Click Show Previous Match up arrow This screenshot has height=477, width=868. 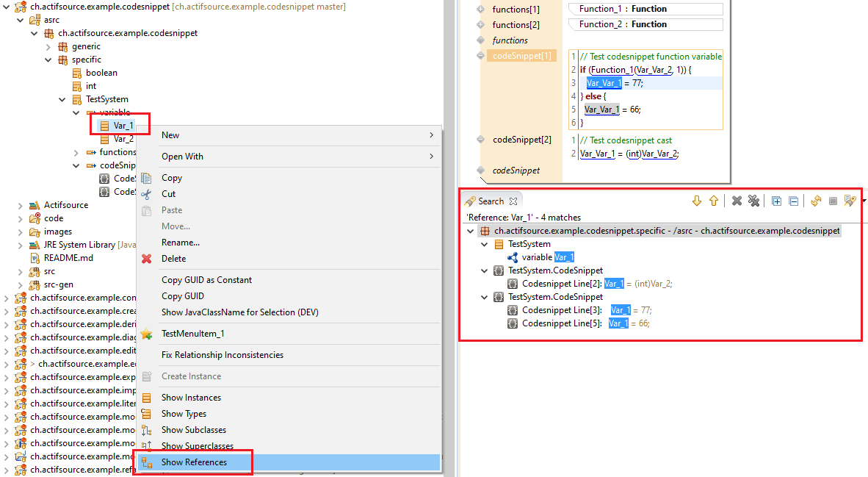coord(713,201)
